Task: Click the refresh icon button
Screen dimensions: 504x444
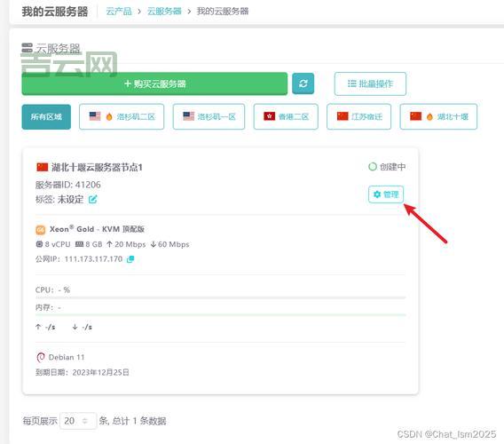Action: [x=303, y=83]
